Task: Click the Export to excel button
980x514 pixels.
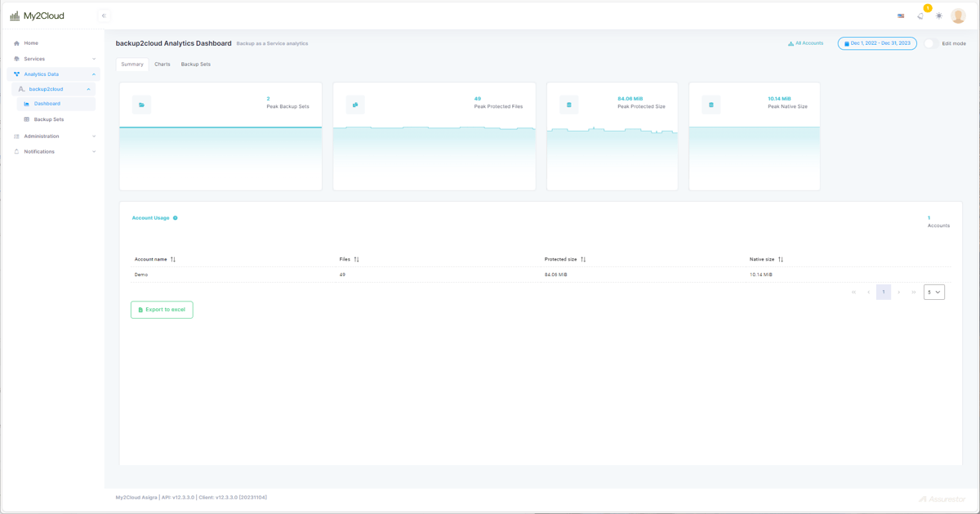Action: [162, 310]
